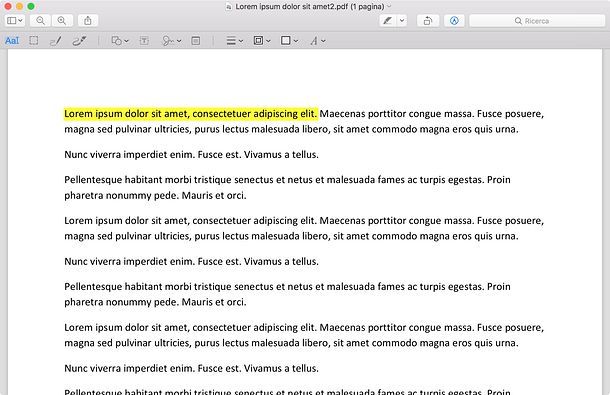Toggle the Markup toolbar button
The width and height of the screenshot is (610, 395).
(454, 21)
